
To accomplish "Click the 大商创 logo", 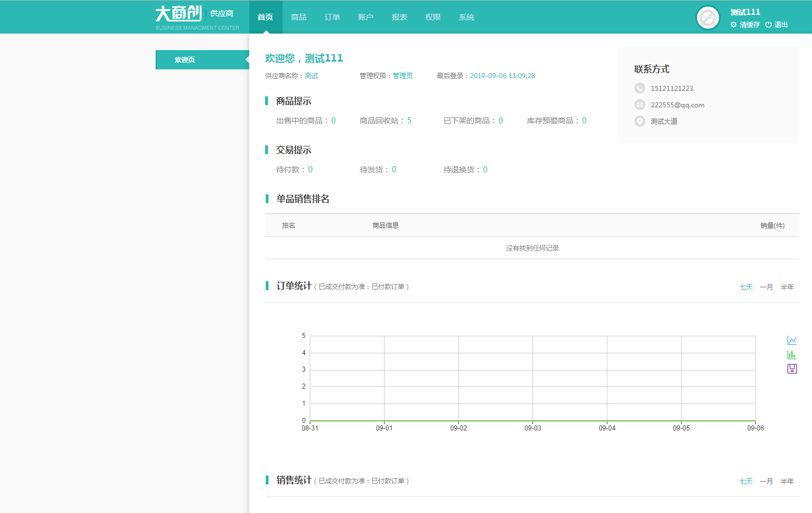I will [x=179, y=14].
